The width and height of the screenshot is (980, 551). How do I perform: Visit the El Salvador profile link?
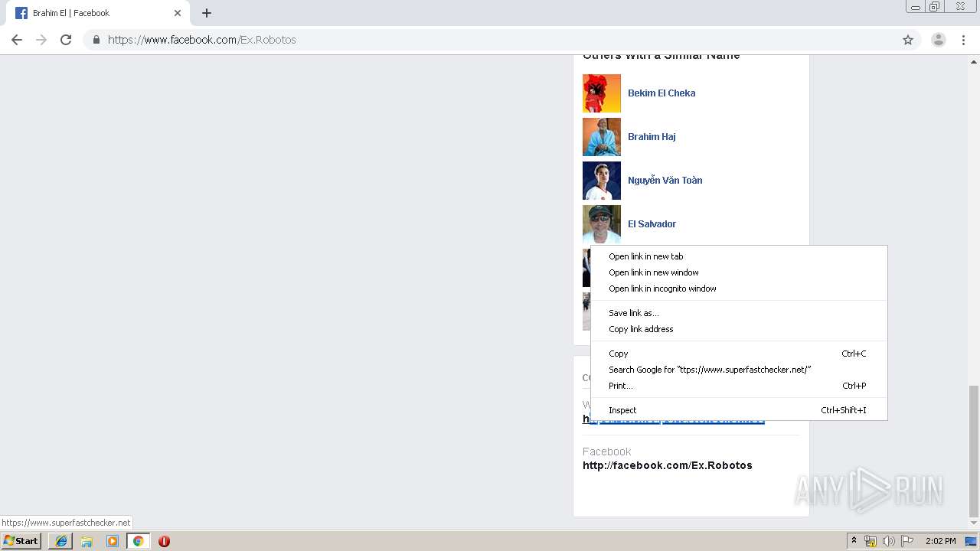click(652, 224)
